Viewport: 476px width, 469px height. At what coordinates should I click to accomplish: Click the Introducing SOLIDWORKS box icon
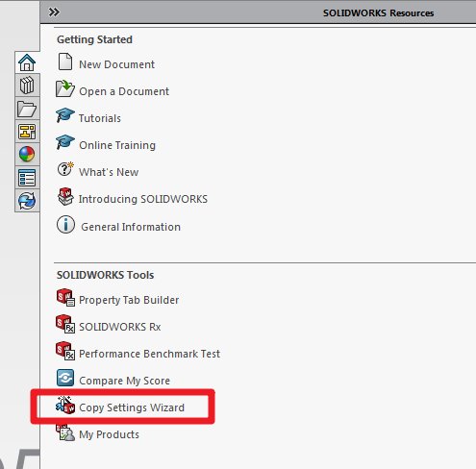point(65,196)
